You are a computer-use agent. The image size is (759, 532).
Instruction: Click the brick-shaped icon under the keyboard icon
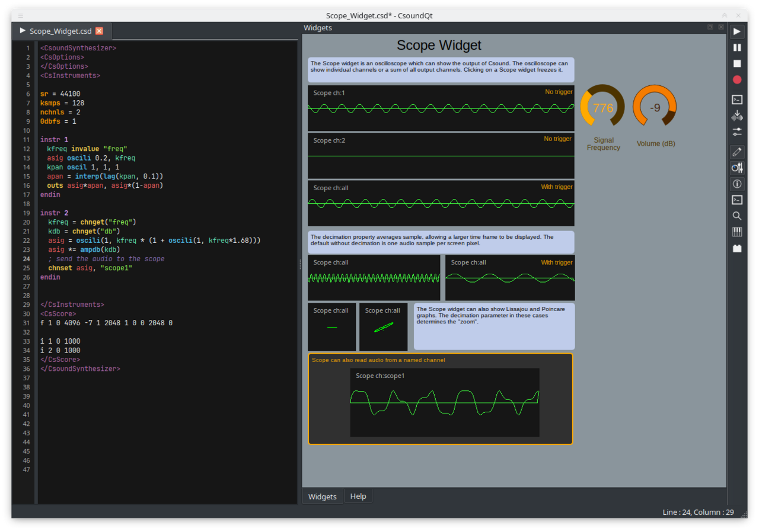point(737,248)
